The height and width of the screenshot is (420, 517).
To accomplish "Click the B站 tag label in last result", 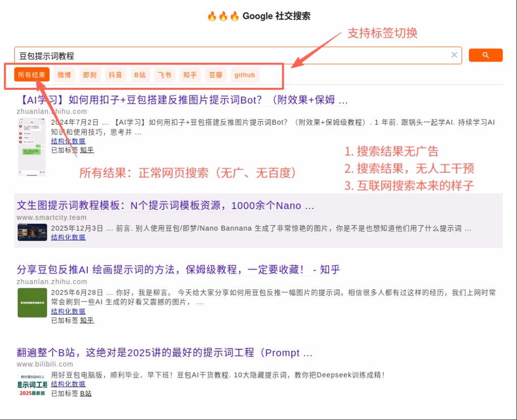I will [x=86, y=393].
